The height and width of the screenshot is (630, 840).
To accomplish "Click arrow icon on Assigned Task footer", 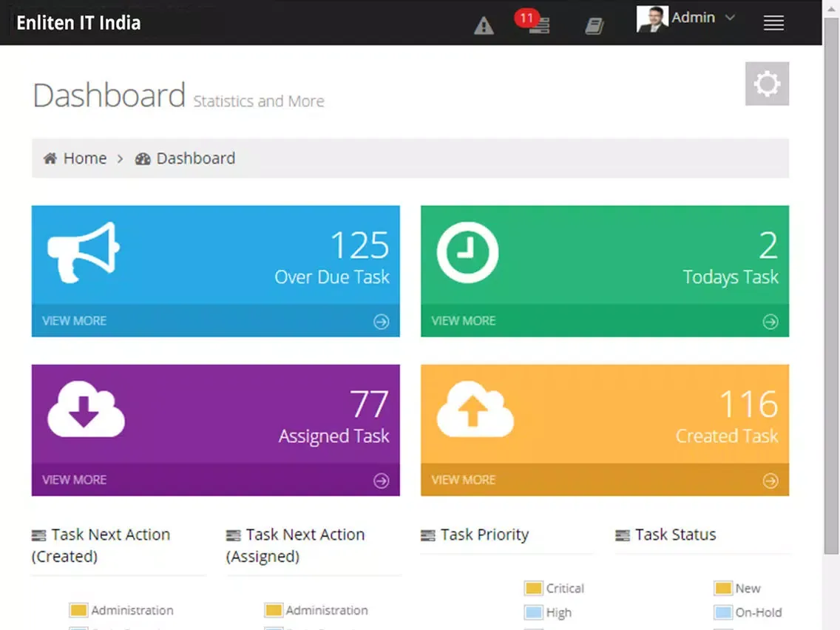I will (x=382, y=481).
